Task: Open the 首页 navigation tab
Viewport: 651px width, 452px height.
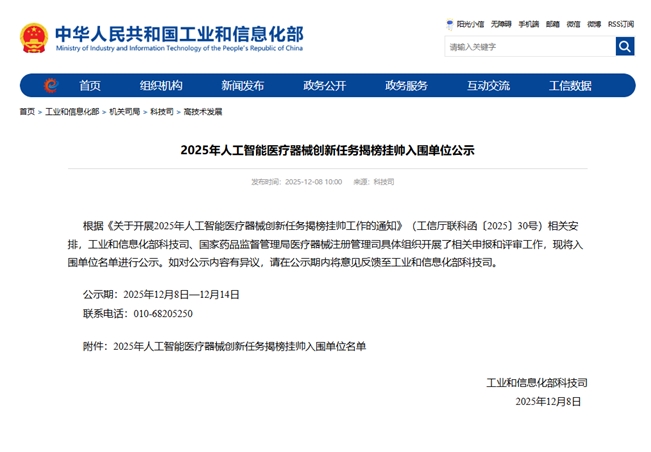Action: coord(90,85)
